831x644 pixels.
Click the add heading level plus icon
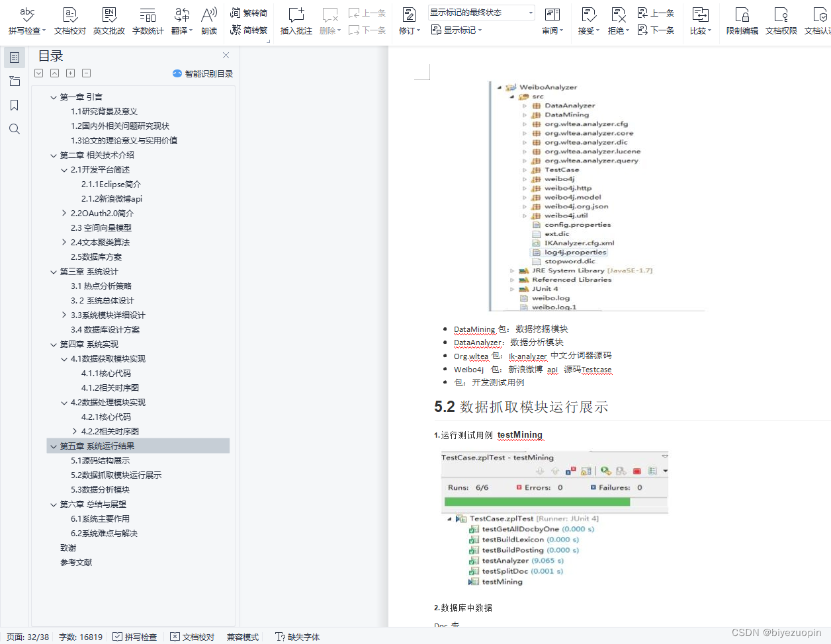coord(70,73)
